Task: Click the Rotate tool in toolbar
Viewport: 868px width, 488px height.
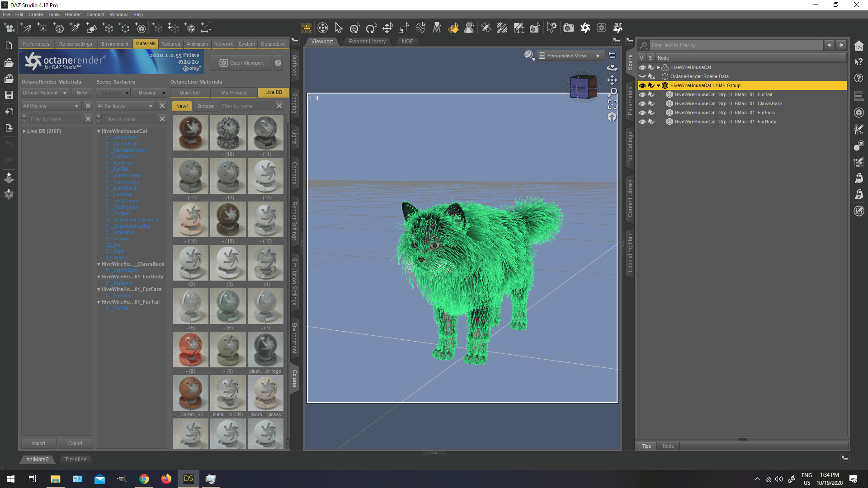Action: [371, 28]
